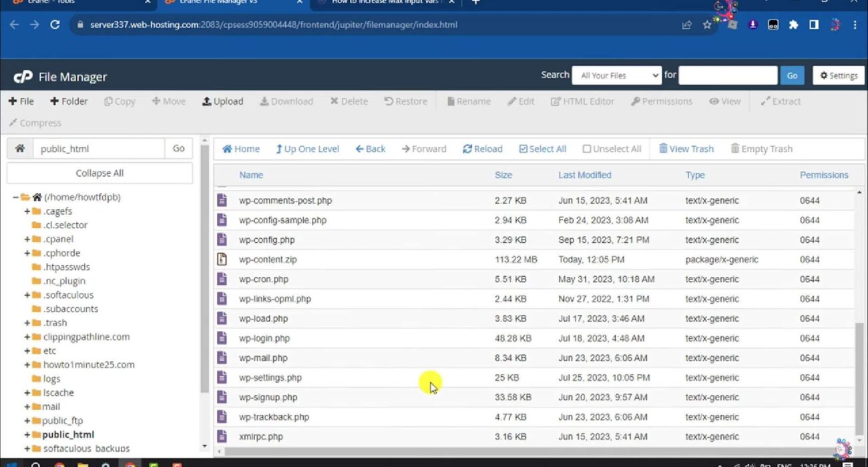Expand the .cpanel tree node
Image resolution: width=868 pixels, height=467 pixels.
pyautogui.click(x=27, y=240)
